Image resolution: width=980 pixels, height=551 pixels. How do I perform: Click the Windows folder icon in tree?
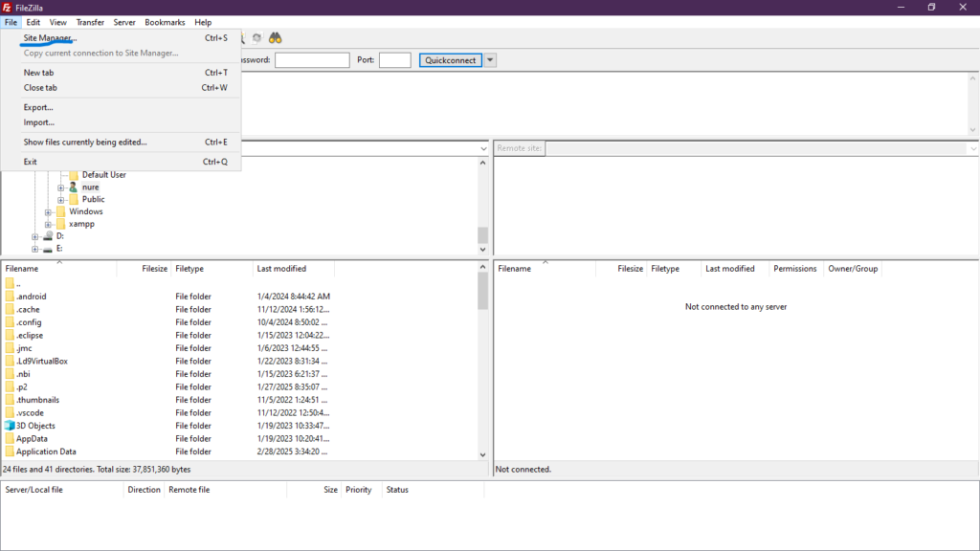60,211
